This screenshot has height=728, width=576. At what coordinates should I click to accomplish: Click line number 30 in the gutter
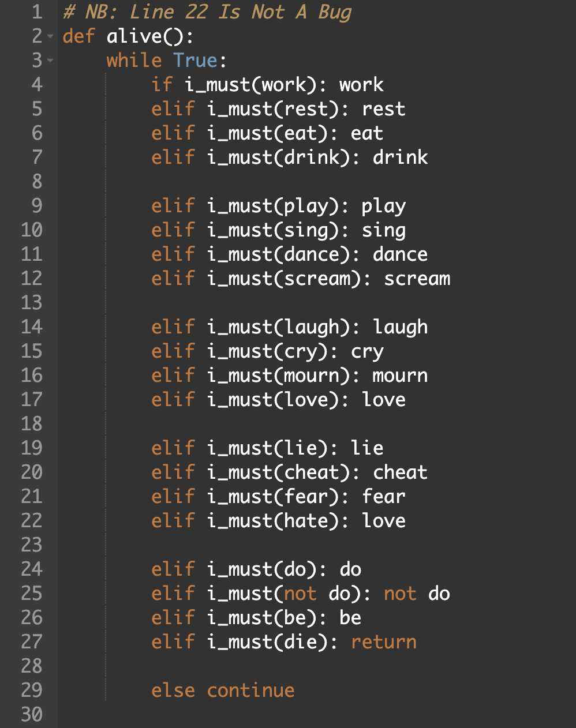click(32, 715)
